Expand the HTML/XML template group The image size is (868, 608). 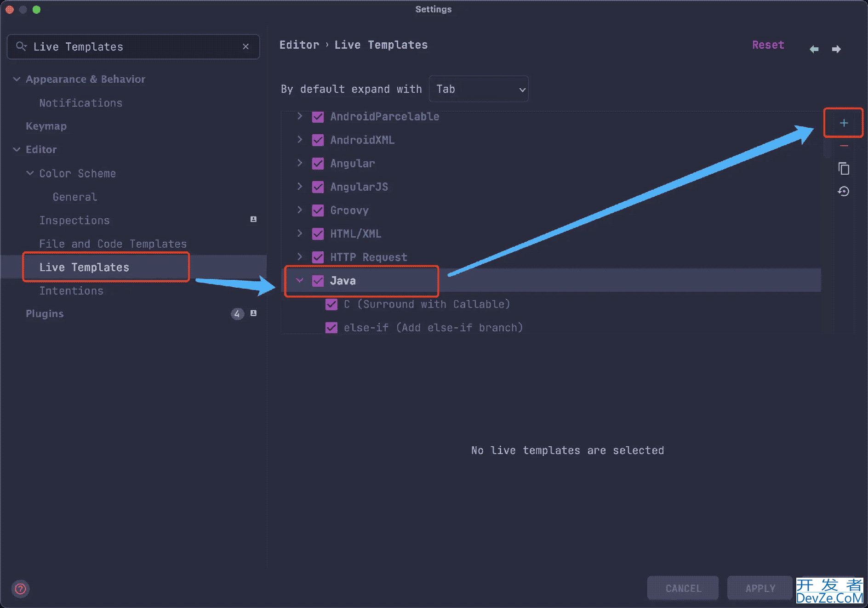pos(300,233)
